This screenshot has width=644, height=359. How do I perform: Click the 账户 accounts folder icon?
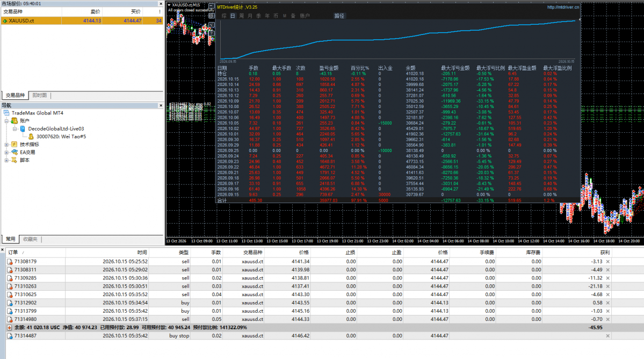click(x=15, y=121)
